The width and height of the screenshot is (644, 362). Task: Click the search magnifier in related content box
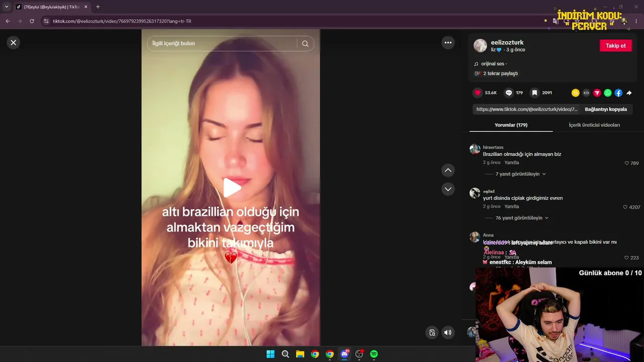(305, 44)
